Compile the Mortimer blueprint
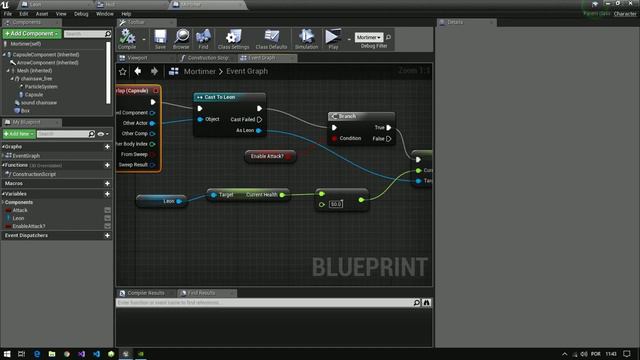This screenshot has width=640, height=360. click(x=127, y=39)
